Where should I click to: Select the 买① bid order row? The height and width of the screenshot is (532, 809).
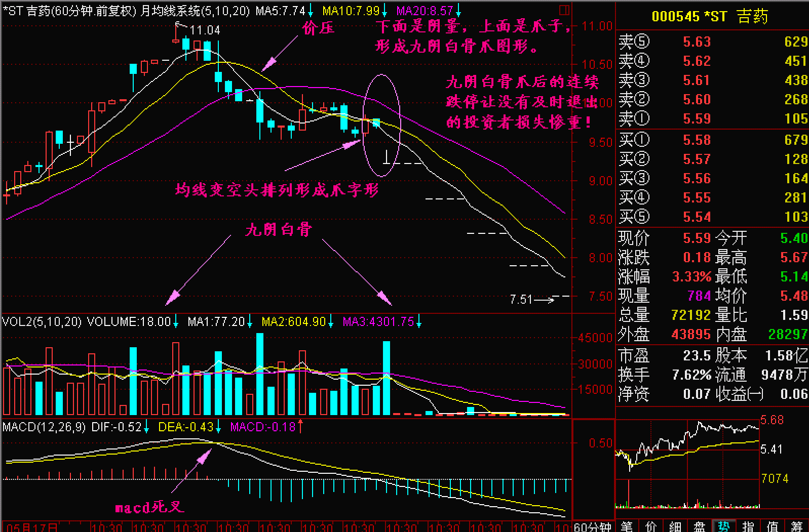pos(712,140)
